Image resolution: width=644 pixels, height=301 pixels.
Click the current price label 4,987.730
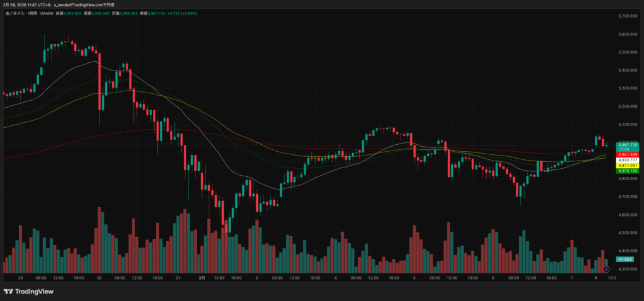[x=628, y=145]
